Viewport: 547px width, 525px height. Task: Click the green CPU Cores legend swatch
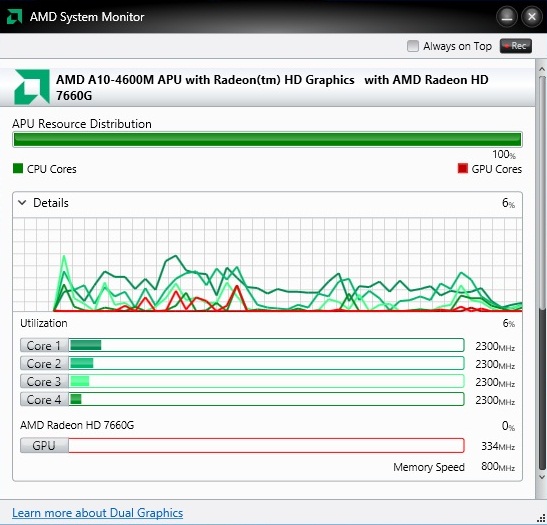(x=18, y=168)
